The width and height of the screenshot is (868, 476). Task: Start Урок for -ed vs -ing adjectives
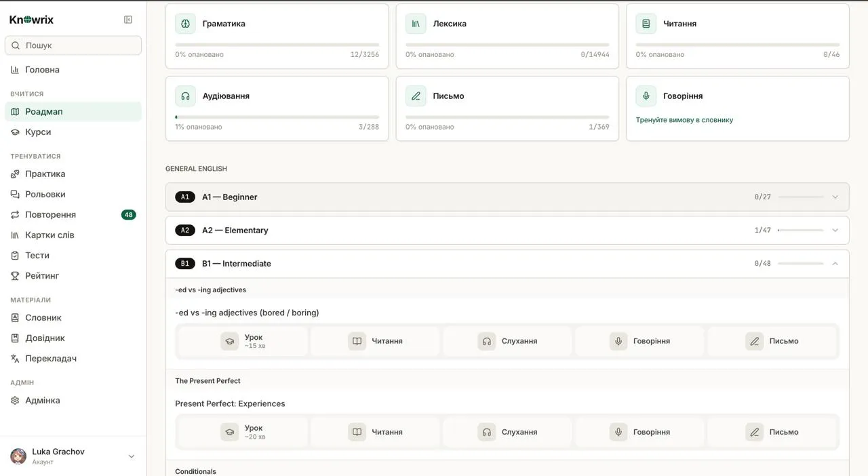click(243, 341)
